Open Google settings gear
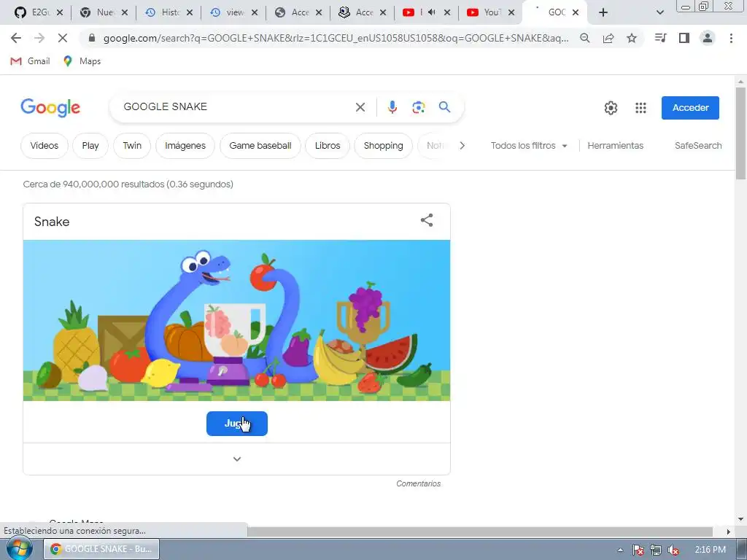Image resolution: width=747 pixels, height=560 pixels. coord(611,108)
